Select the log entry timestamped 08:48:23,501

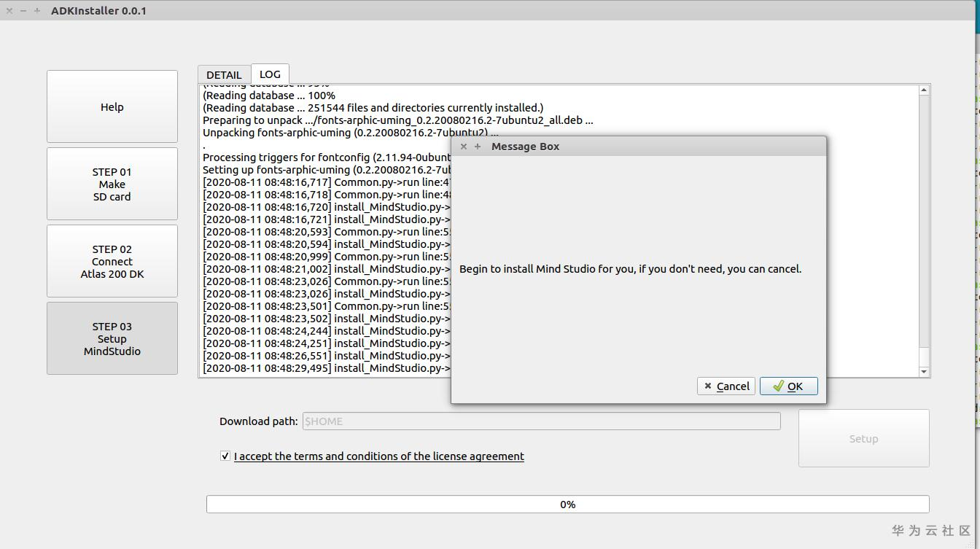tap(327, 306)
